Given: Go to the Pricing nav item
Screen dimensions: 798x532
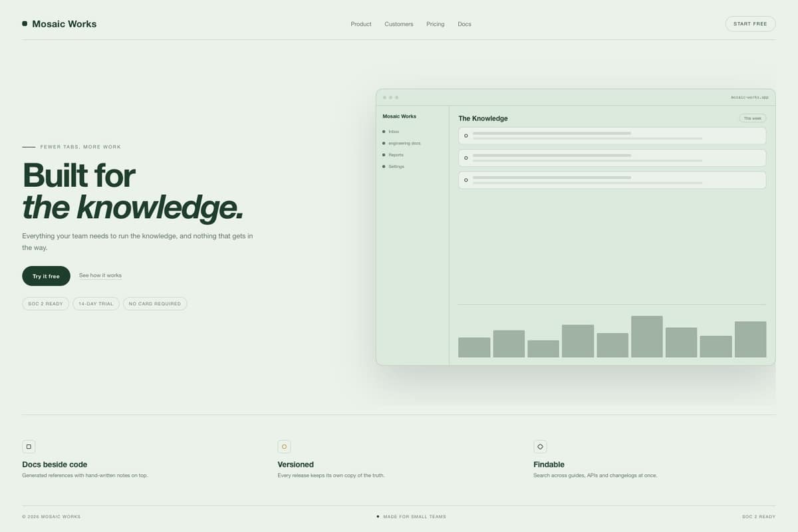Looking at the screenshot, I should point(436,24).
